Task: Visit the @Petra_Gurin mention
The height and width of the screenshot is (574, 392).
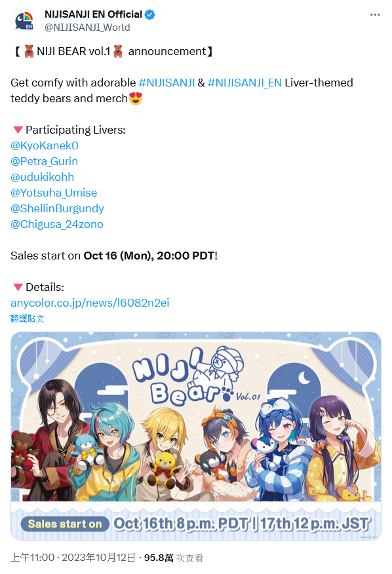Action: click(45, 161)
